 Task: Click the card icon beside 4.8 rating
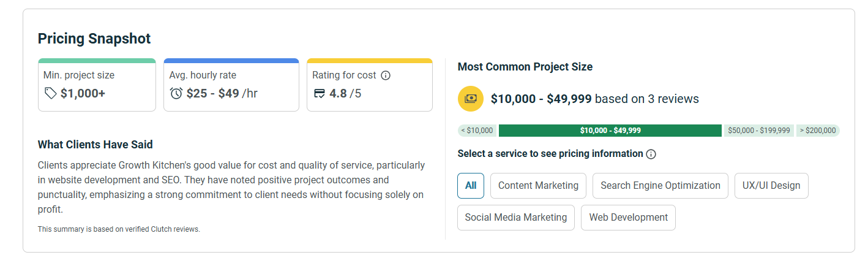point(319,93)
